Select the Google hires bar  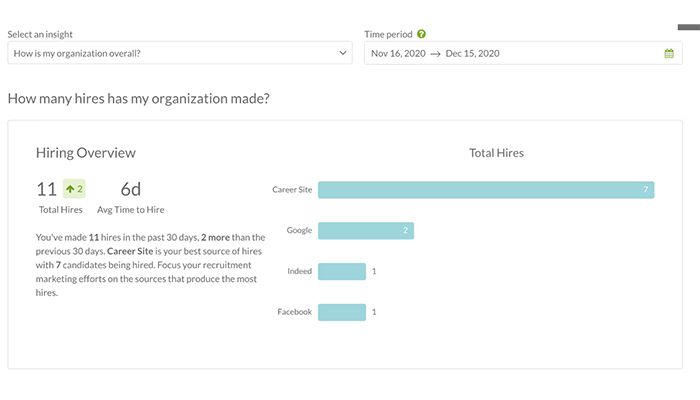365,231
